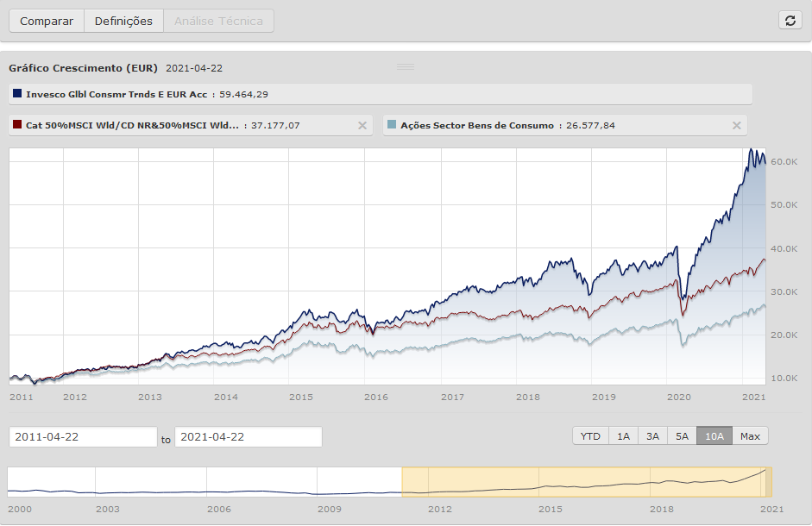Click the right handle of the timeline range
This screenshot has width=812, height=526.
tap(770, 482)
